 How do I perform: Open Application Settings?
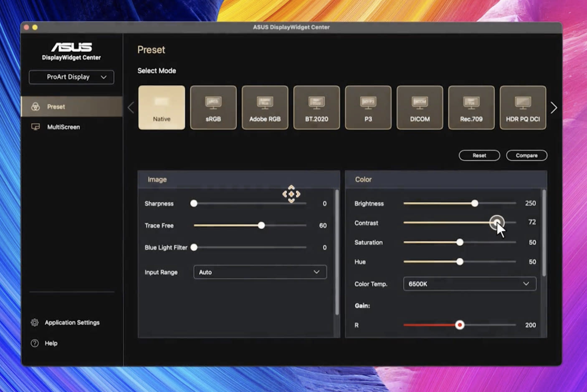[72, 322]
